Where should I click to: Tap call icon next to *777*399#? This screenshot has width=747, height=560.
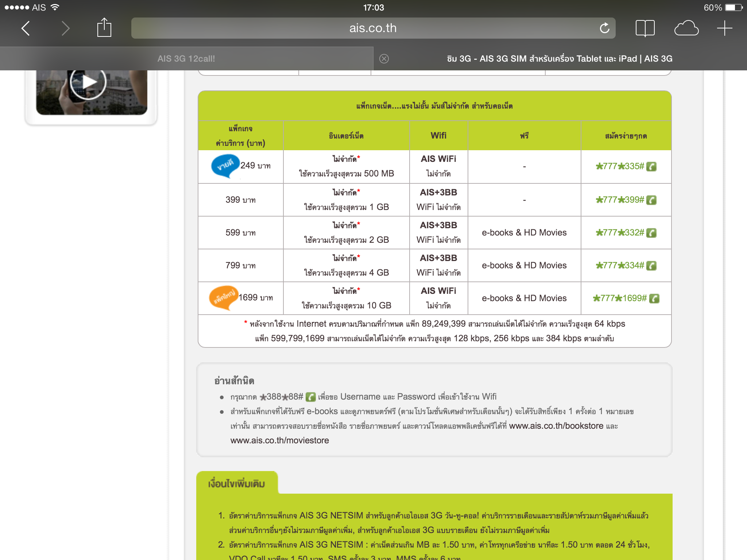click(651, 200)
